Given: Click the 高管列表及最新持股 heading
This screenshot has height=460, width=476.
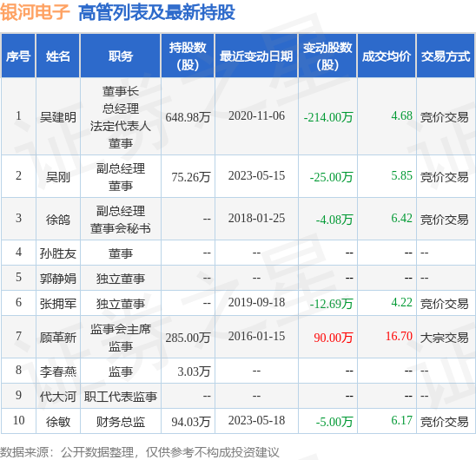Looking at the screenshot, I should click(156, 12).
